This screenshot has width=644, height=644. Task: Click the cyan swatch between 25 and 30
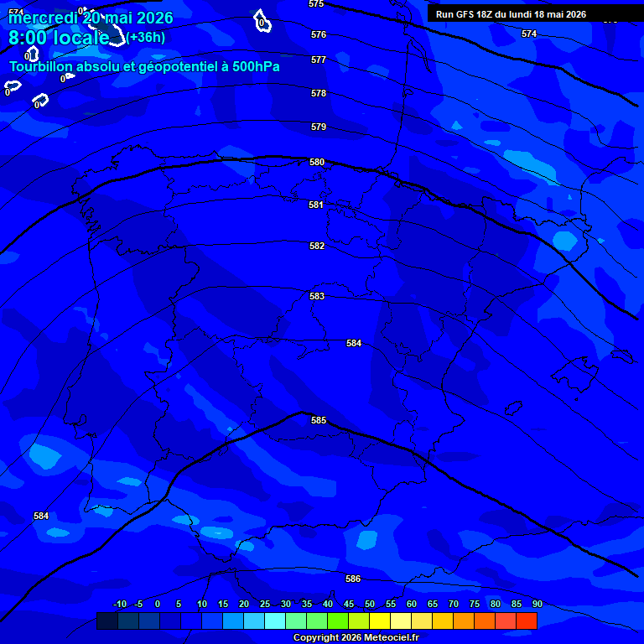[275, 621]
